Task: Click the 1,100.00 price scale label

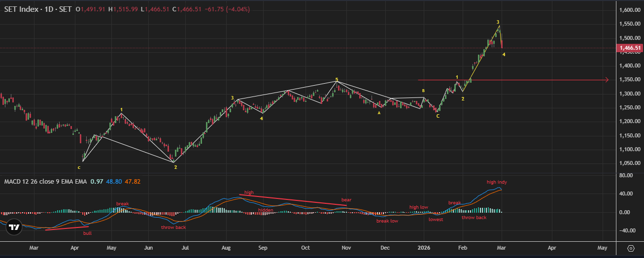Action: [x=631, y=149]
